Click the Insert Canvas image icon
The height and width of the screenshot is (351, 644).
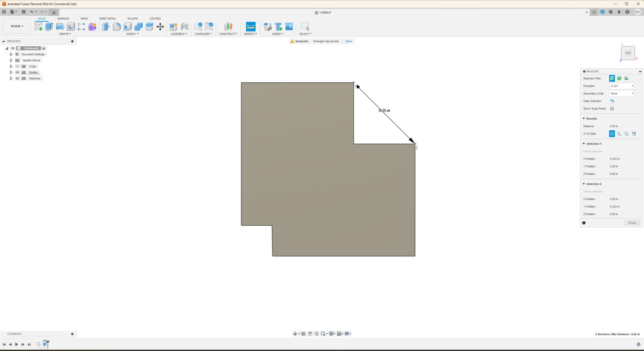pos(289,27)
